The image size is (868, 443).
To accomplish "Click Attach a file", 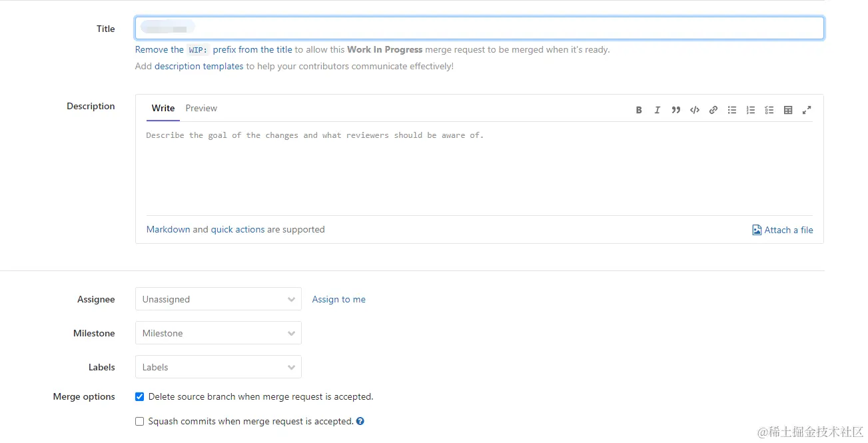I will pos(783,230).
